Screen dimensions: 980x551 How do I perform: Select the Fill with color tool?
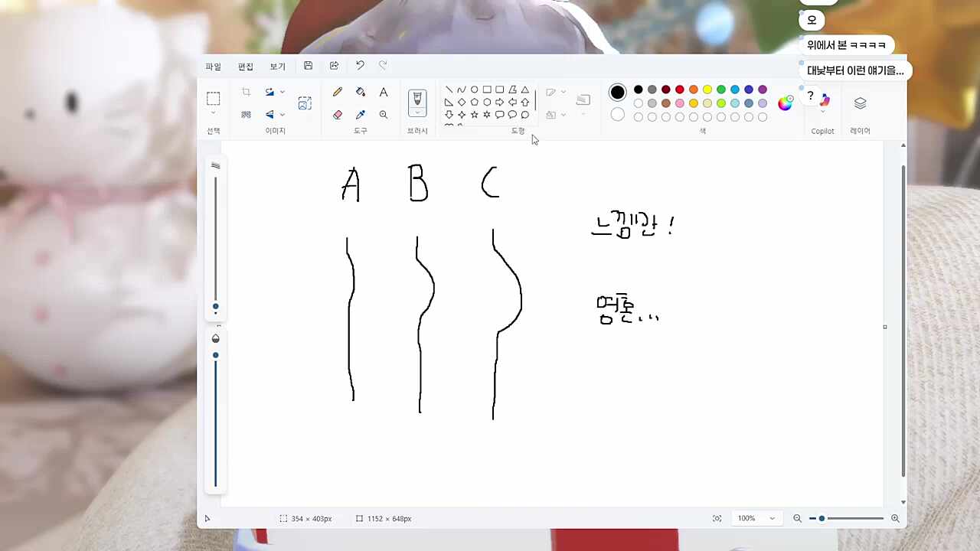coord(360,92)
